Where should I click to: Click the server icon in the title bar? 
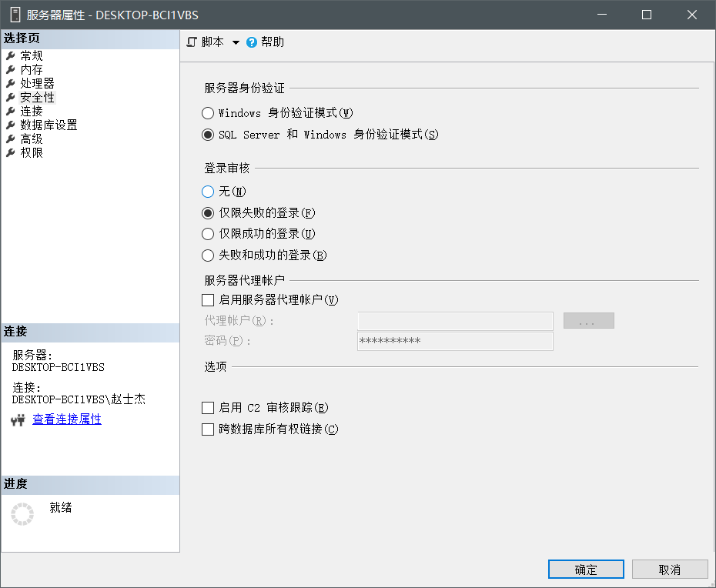click(15, 15)
